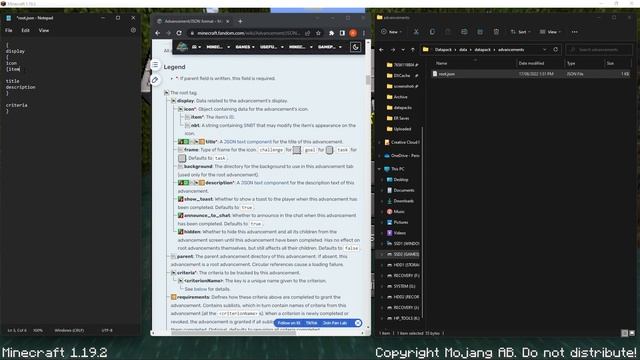The width and height of the screenshot is (640, 360).
Task: Click the Minecraft Wiki logo in fandom header
Action: (182, 47)
